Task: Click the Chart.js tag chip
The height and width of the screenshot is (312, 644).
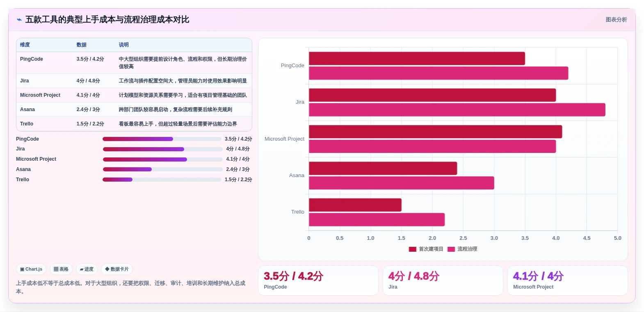Action: coord(31,269)
